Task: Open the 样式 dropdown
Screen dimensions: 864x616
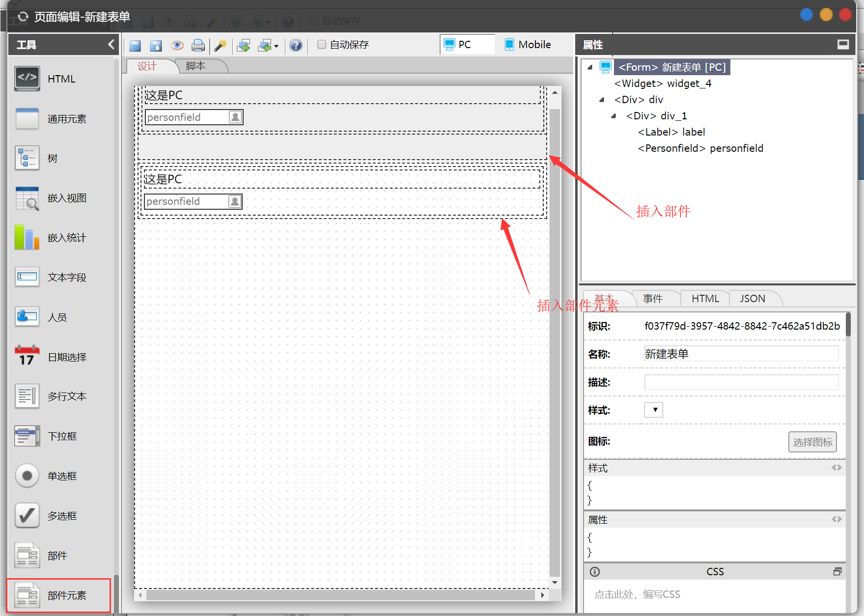Action: 654,410
